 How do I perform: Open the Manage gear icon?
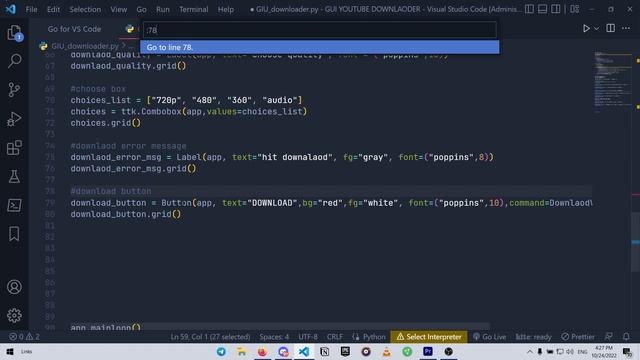(x=14, y=315)
